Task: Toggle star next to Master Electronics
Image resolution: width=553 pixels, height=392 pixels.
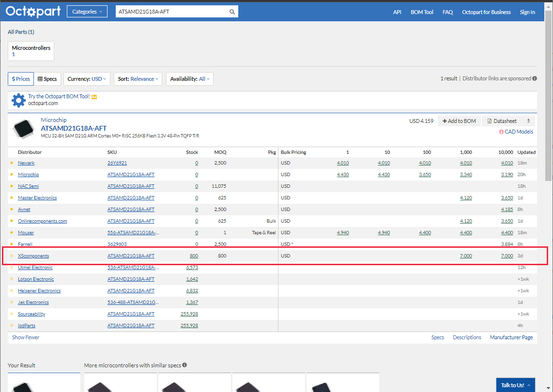Action: (x=12, y=198)
